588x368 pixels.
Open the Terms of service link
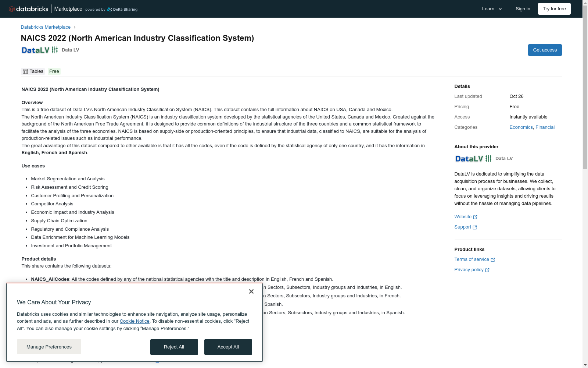pyautogui.click(x=472, y=259)
